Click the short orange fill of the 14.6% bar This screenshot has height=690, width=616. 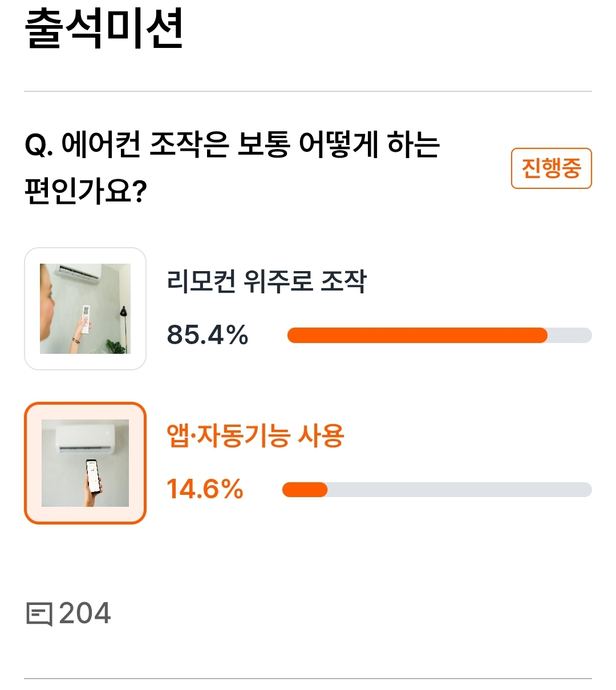tap(305, 490)
